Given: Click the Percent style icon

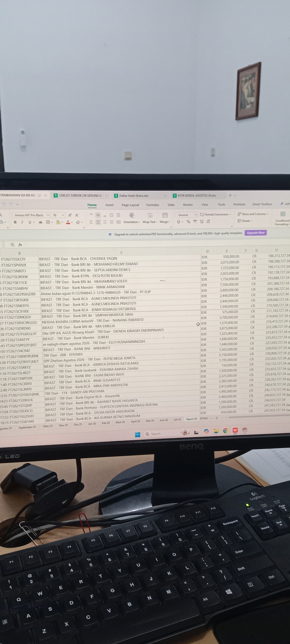Looking at the screenshot, I should point(188,222).
